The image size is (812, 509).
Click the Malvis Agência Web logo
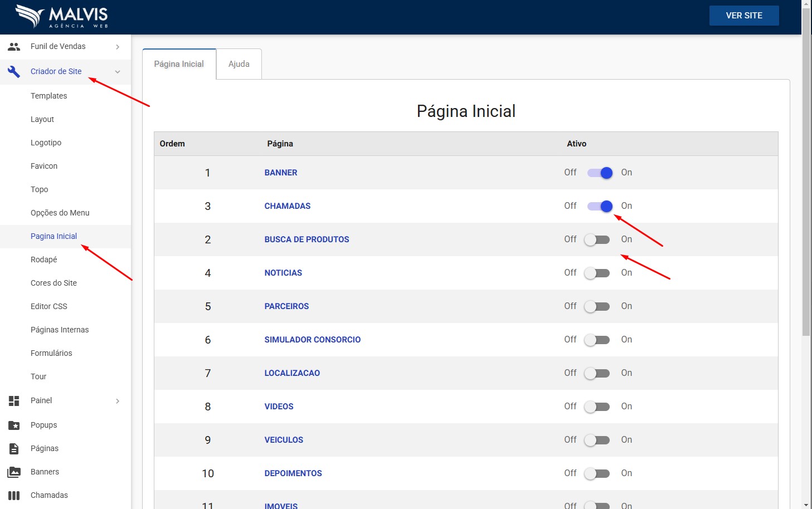(61, 17)
